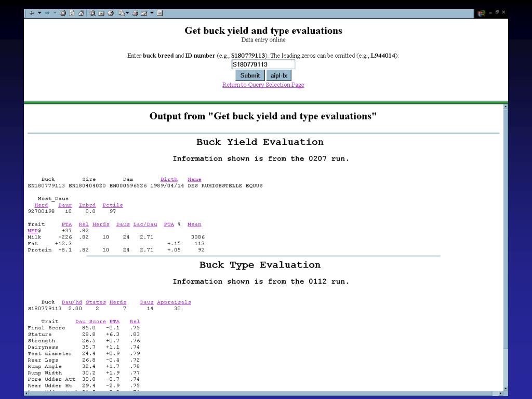The height and width of the screenshot is (399, 532).
Task: Click the yield table Herds header link
Action: [x=101, y=224]
